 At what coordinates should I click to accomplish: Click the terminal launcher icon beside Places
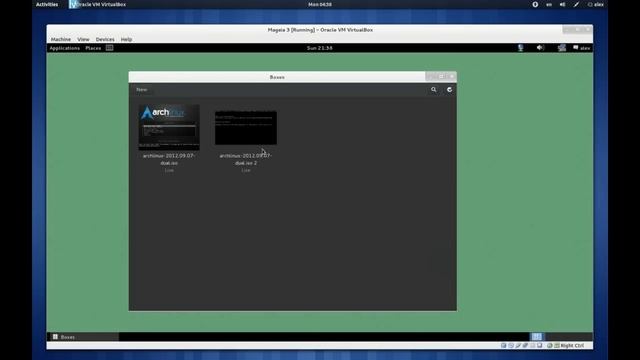(109, 48)
